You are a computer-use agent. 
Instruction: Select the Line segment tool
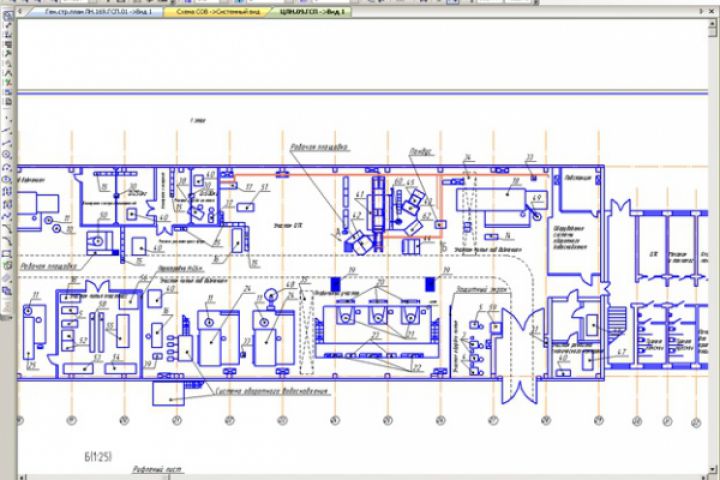click(x=7, y=144)
